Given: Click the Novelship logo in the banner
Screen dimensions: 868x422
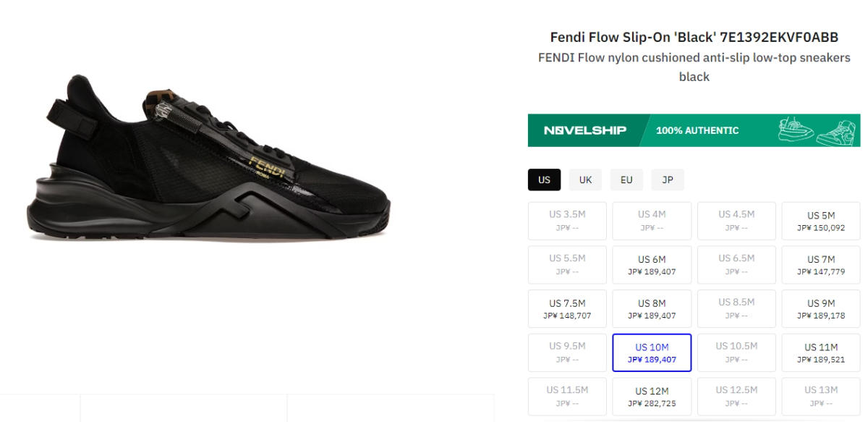Looking at the screenshot, I should click(x=585, y=131).
